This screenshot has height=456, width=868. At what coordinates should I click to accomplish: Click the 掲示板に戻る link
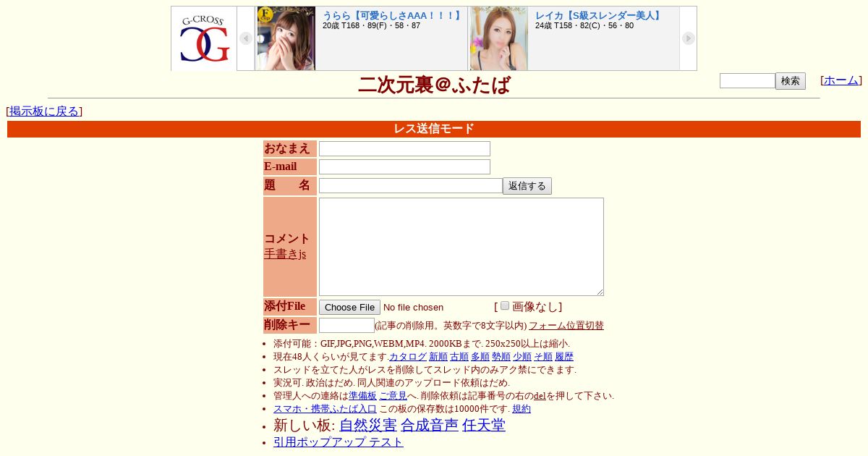(x=44, y=111)
